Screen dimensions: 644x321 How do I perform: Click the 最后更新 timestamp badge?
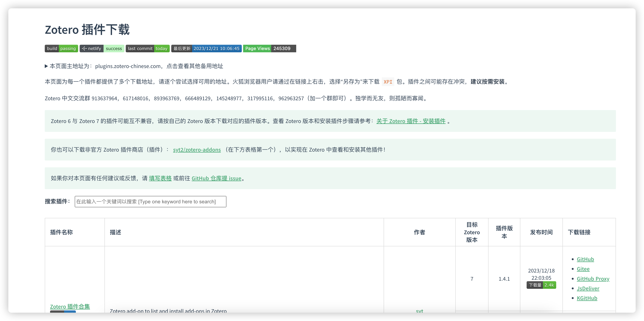point(206,49)
